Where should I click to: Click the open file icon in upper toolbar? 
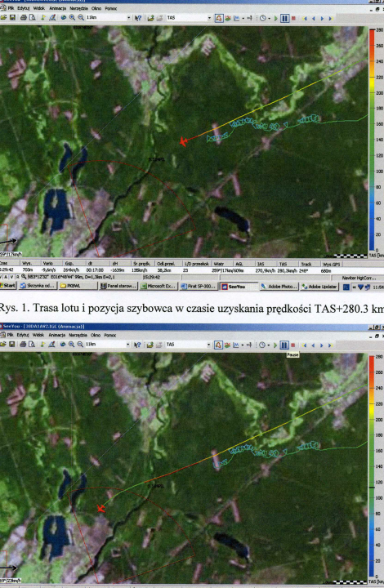tap(4, 18)
